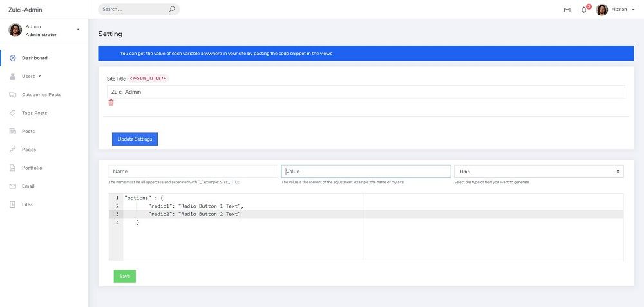Click the Posts icon in sidebar
Image resolution: width=644 pixels, height=307 pixels.
pyautogui.click(x=13, y=132)
